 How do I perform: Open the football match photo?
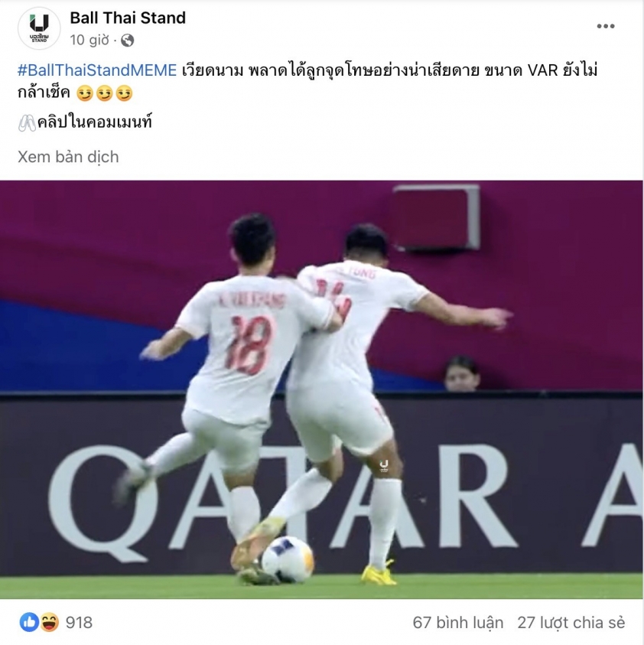click(321, 389)
